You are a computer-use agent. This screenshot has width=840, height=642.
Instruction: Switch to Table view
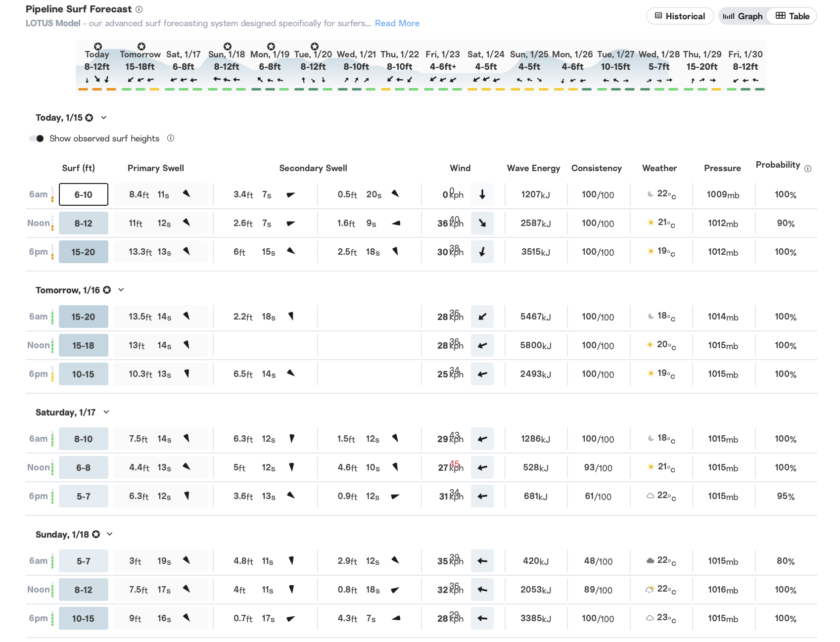(x=793, y=16)
